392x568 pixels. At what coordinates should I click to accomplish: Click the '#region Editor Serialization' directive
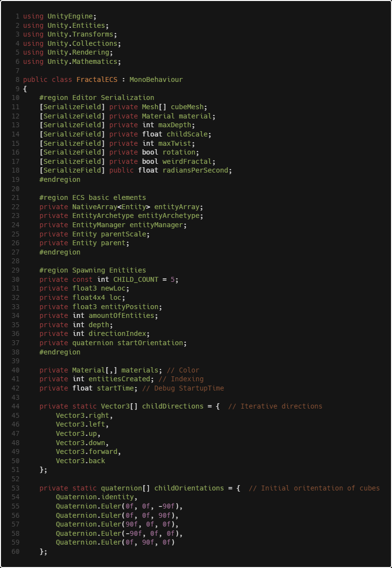(x=96, y=98)
